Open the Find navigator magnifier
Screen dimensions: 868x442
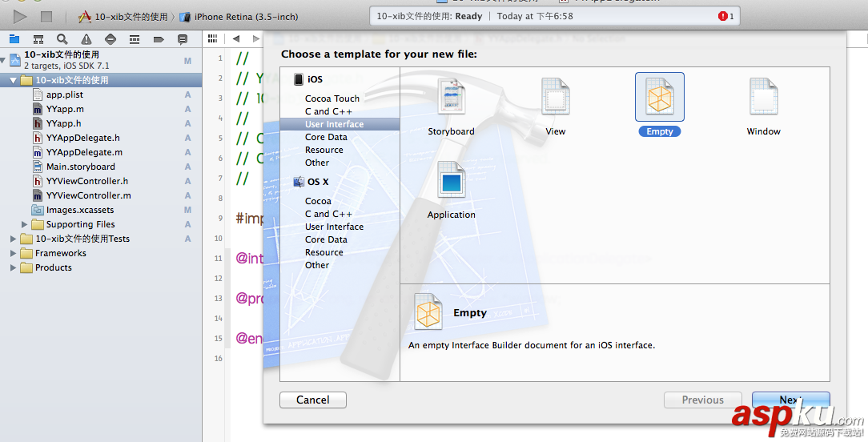coord(62,38)
